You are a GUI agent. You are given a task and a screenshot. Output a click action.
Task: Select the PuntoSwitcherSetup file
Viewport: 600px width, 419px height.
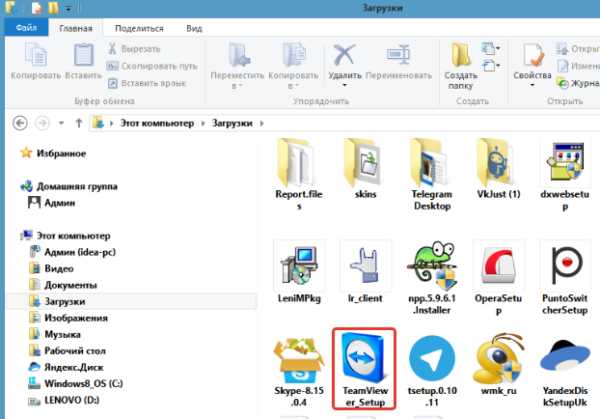565,277
